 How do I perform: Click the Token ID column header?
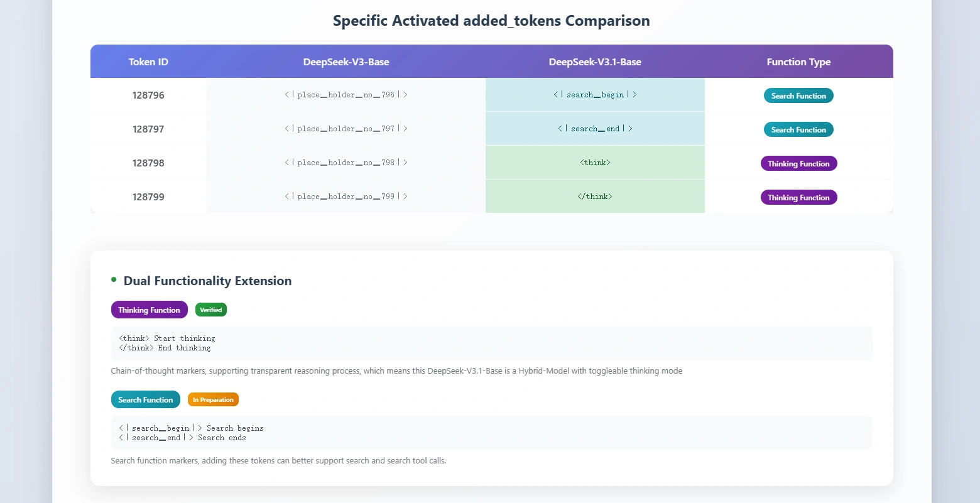point(148,62)
